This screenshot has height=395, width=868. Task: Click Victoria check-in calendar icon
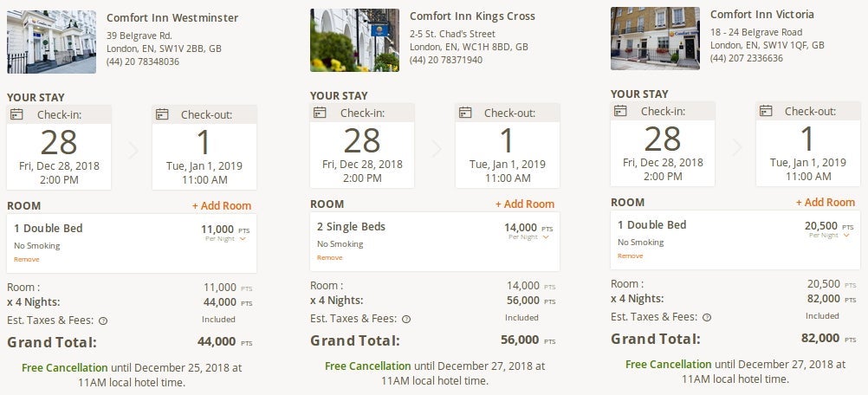[620, 111]
